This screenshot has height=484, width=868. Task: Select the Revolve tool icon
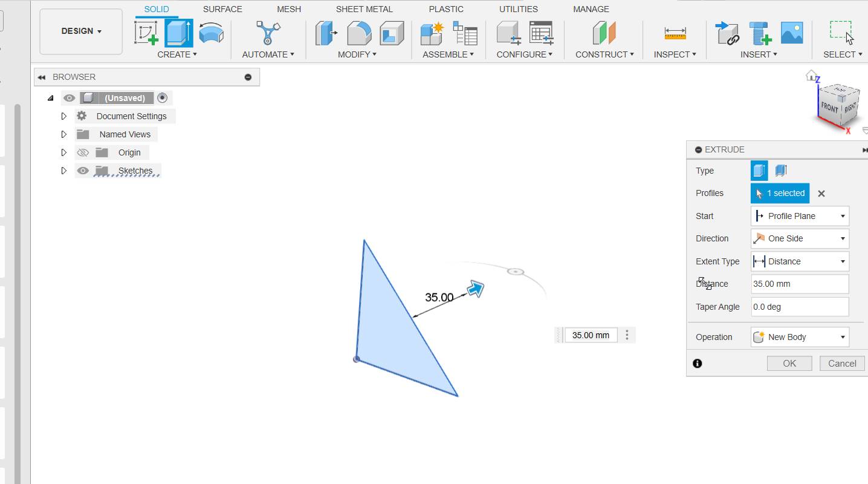point(211,33)
